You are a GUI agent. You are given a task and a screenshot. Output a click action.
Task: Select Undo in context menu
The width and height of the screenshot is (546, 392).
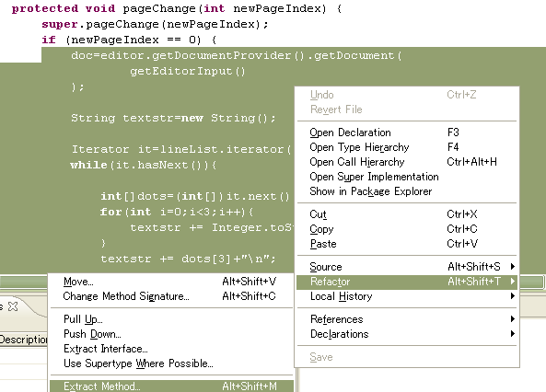(407, 95)
